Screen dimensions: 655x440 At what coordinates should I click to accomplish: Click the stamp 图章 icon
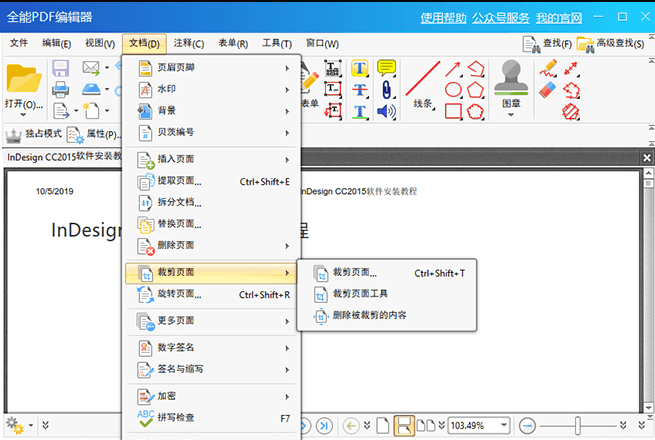(x=511, y=77)
